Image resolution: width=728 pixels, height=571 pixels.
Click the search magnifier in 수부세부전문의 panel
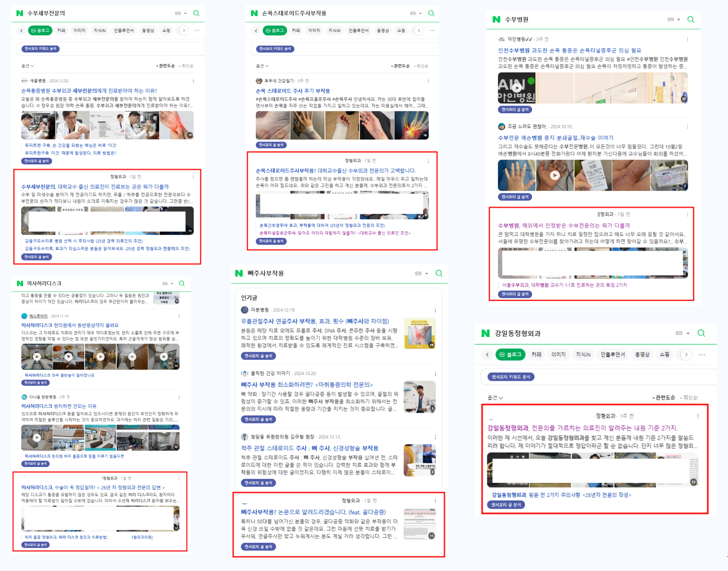(196, 13)
